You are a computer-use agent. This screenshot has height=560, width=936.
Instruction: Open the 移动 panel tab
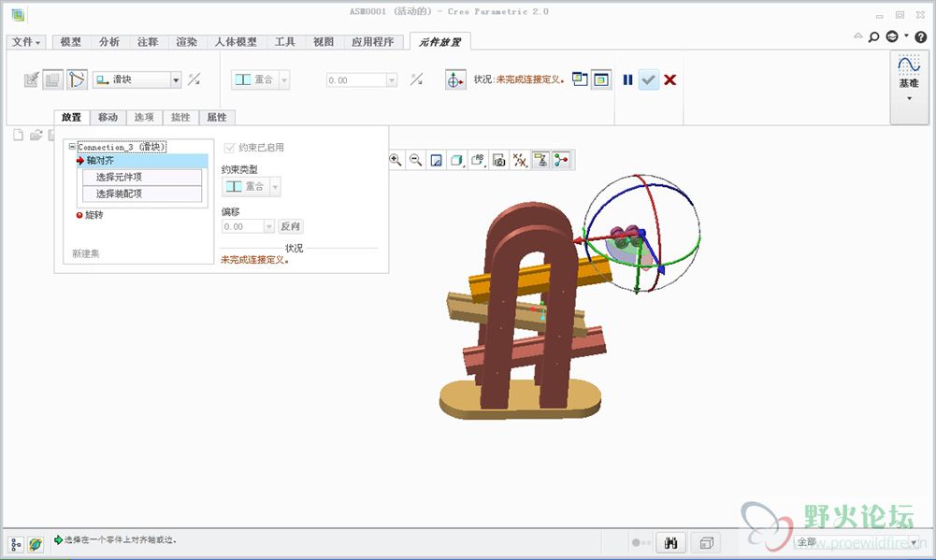pyautogui.click(x=108, y=117)
